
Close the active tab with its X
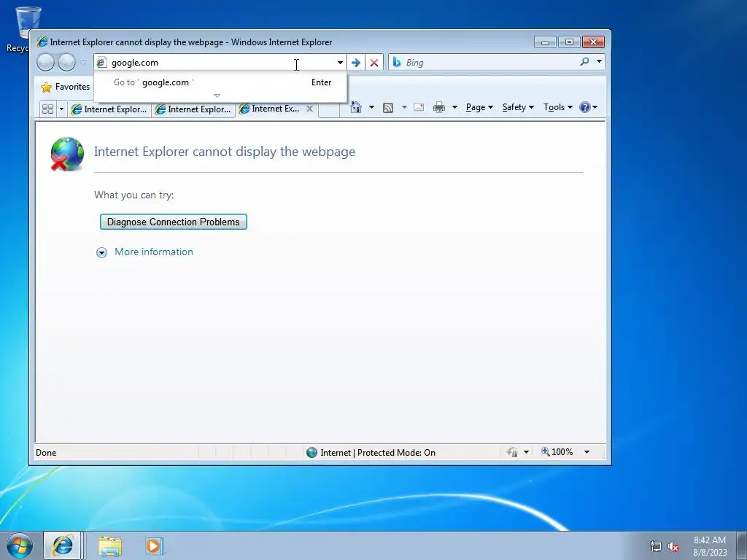(x=309, y=109)
